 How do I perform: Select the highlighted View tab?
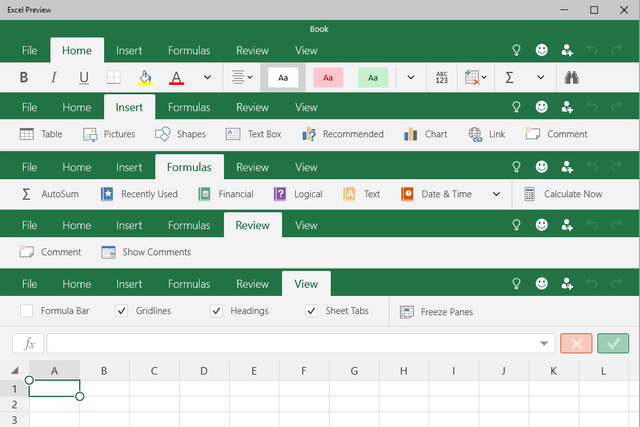(306, 284)
